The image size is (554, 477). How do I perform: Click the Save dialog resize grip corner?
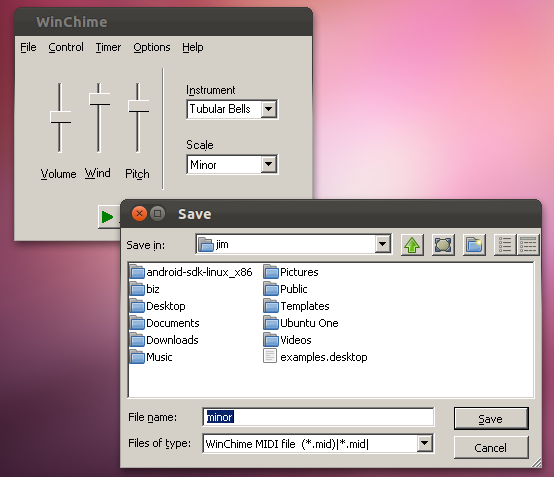536,463
